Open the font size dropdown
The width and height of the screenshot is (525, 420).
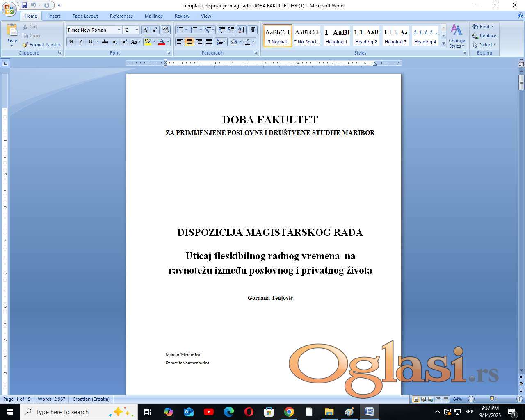[x=137, y=30]
